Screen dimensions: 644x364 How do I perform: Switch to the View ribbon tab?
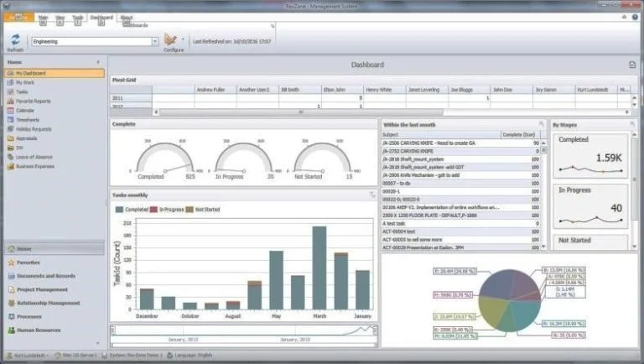click(60, 16)
